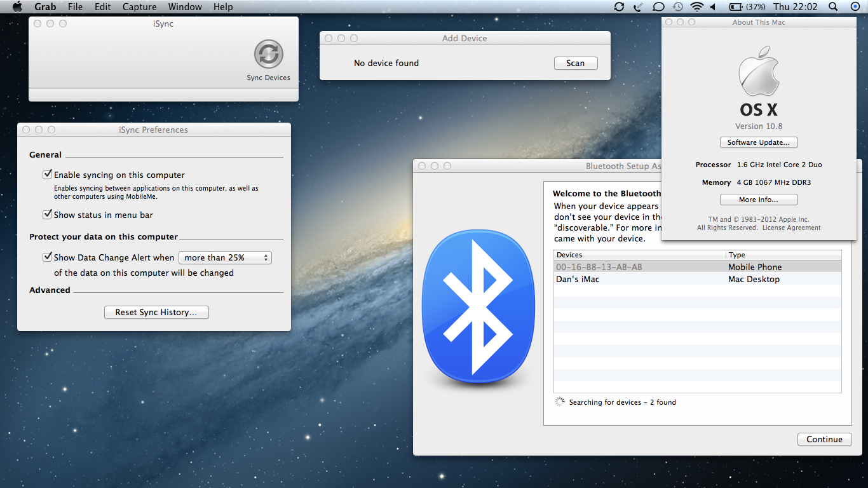
Task: Open the Edit menu
Action: click(102, 7)
